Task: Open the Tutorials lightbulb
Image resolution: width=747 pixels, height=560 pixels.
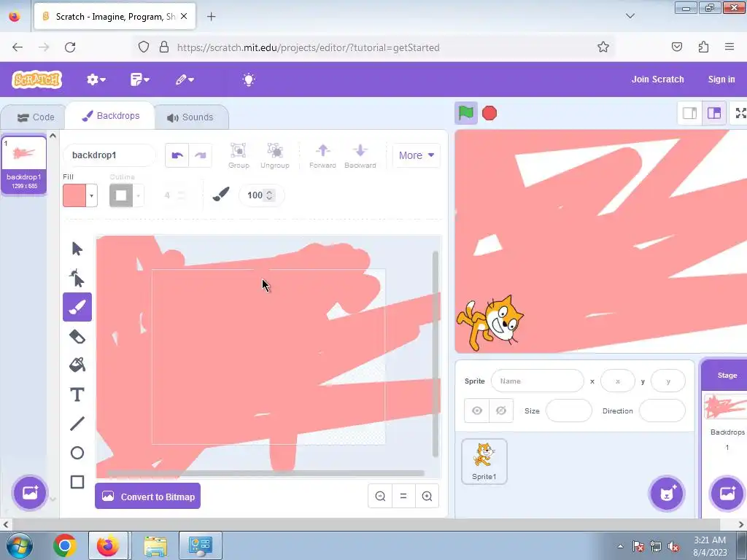Action: pyautogui.click(x=249, y=79)
